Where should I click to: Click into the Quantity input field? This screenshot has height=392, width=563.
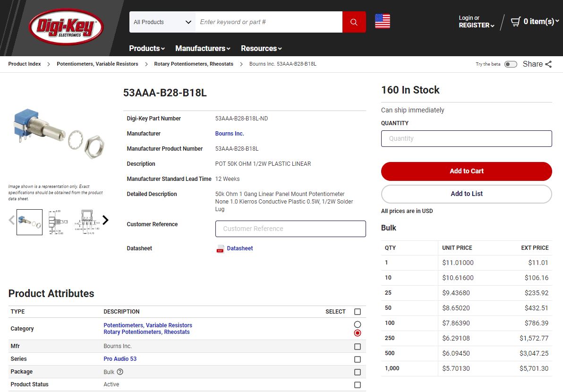tap(467, 138)
